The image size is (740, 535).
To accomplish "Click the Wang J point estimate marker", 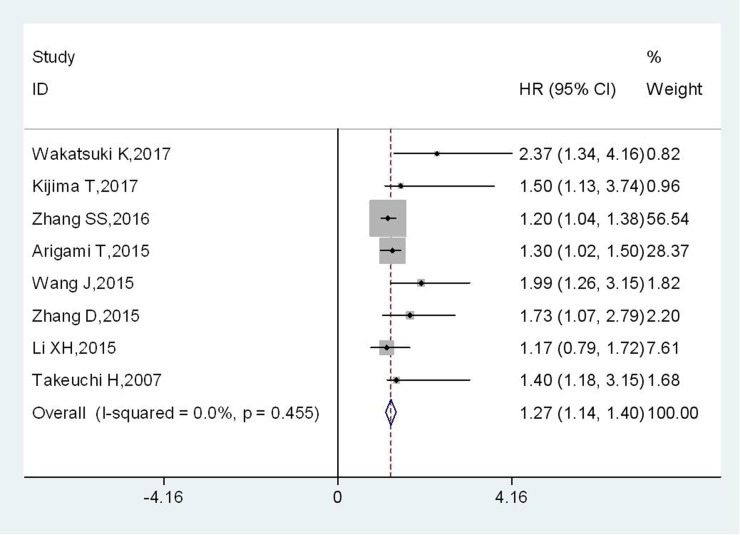I will click(421, 283).
